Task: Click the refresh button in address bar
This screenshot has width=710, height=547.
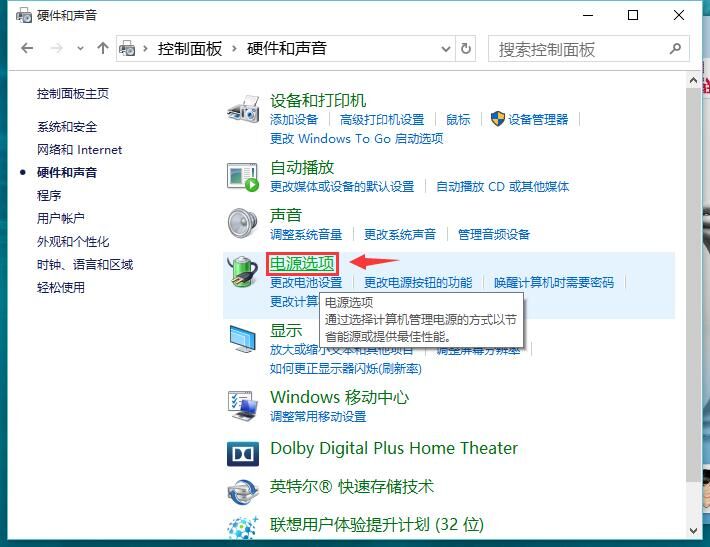Action: (465, 48)
